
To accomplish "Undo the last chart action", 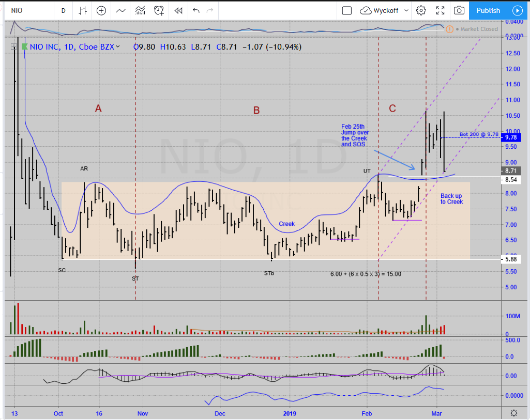I will (x=195, y=10).
